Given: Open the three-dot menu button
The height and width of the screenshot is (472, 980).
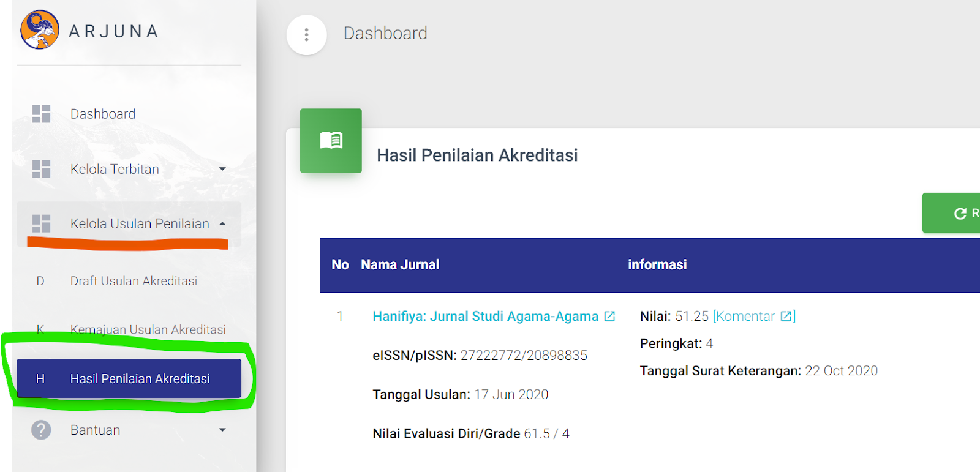Looking at the screenshot, I should pos(306,35).
